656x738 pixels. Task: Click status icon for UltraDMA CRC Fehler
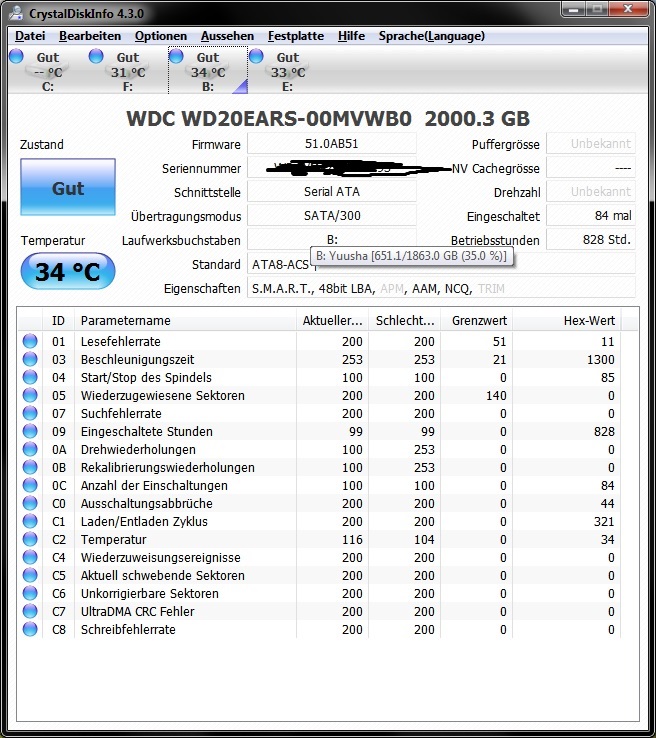click(30, 611)
